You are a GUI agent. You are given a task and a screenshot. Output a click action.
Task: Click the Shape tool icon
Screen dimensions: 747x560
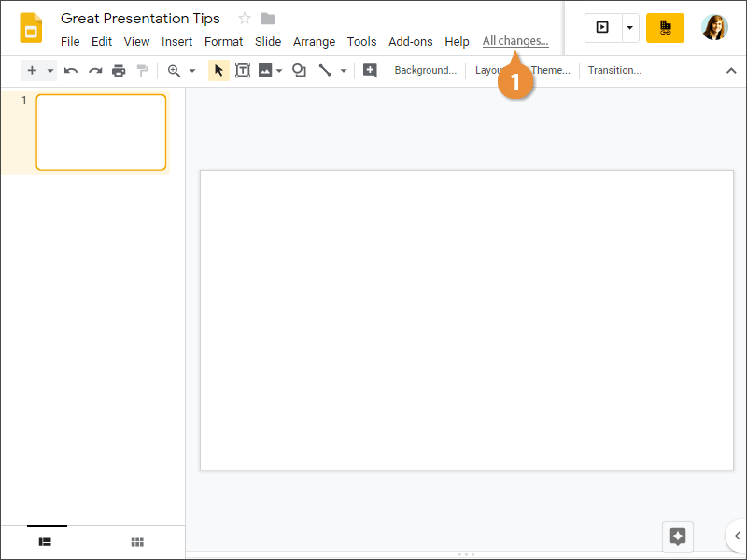[299, 70]
